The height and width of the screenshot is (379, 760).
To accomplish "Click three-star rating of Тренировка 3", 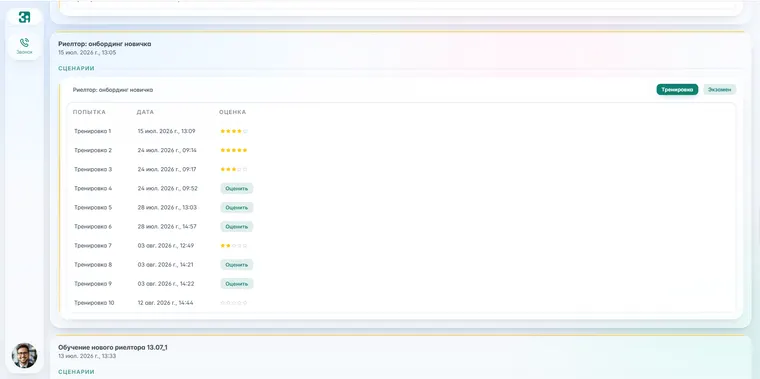I will [234, 169].
